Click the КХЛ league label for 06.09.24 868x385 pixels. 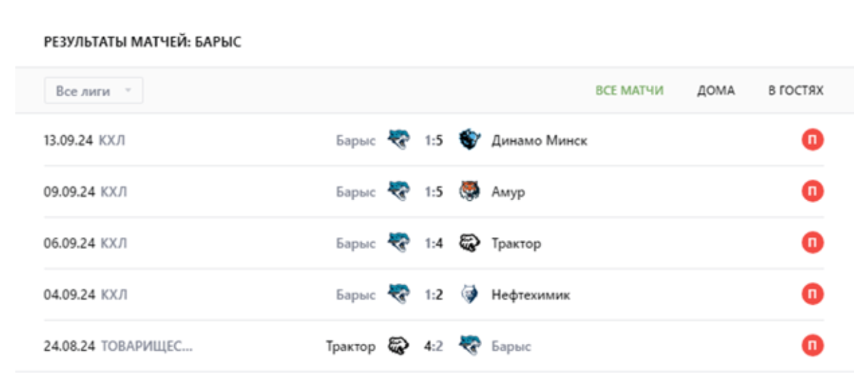[114, 244]
